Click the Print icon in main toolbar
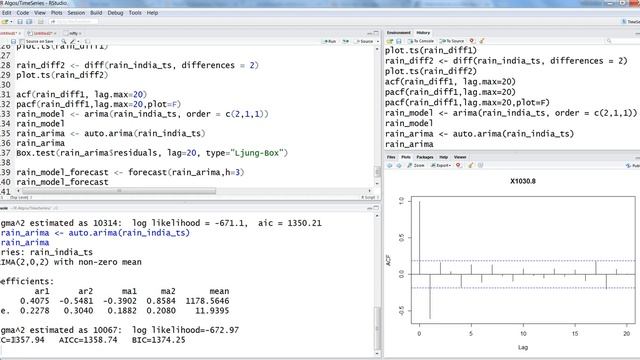640x360 pixels. (40, 22)
